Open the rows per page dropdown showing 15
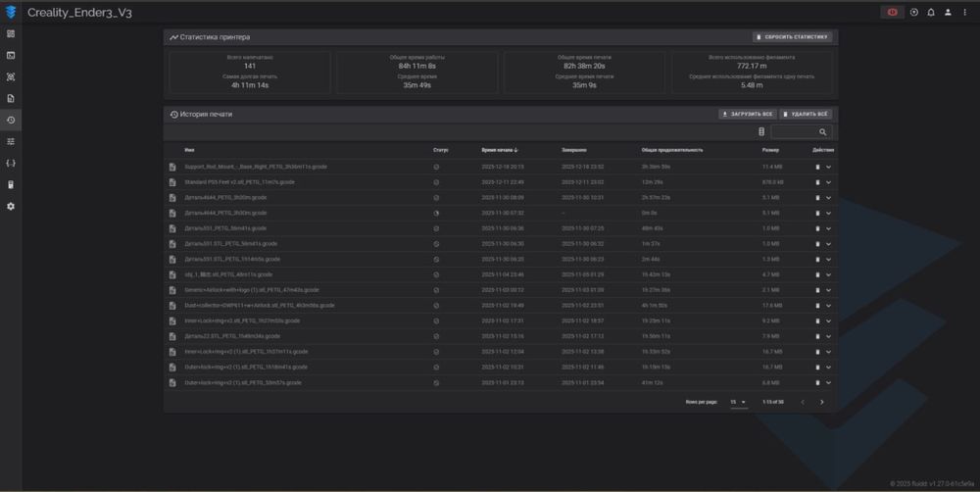980x492 pixels. [x=739, y=402]
